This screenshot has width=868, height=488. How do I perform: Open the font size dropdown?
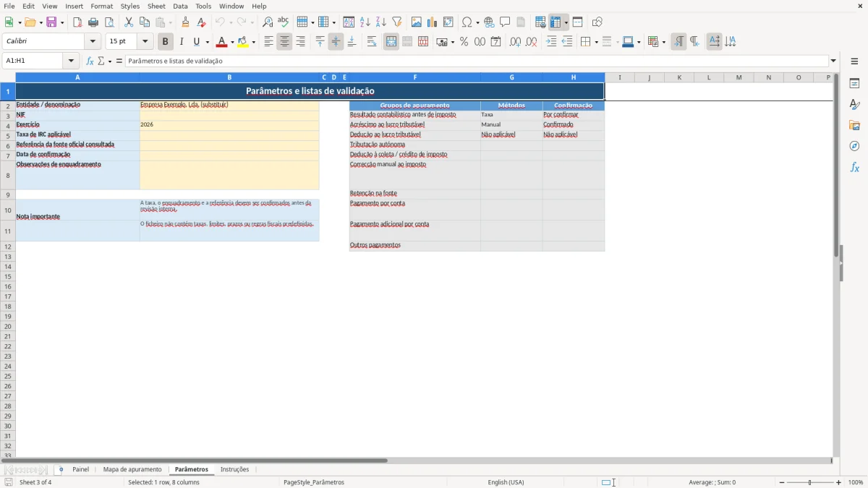pyautogui.click(x=145, y=42)
